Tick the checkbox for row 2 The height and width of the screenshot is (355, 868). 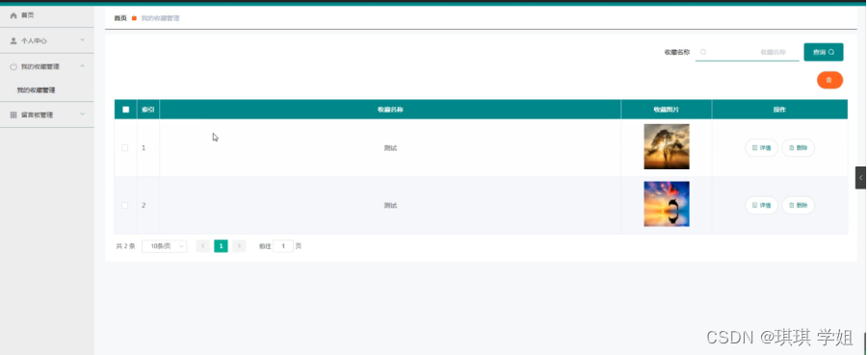124,205
